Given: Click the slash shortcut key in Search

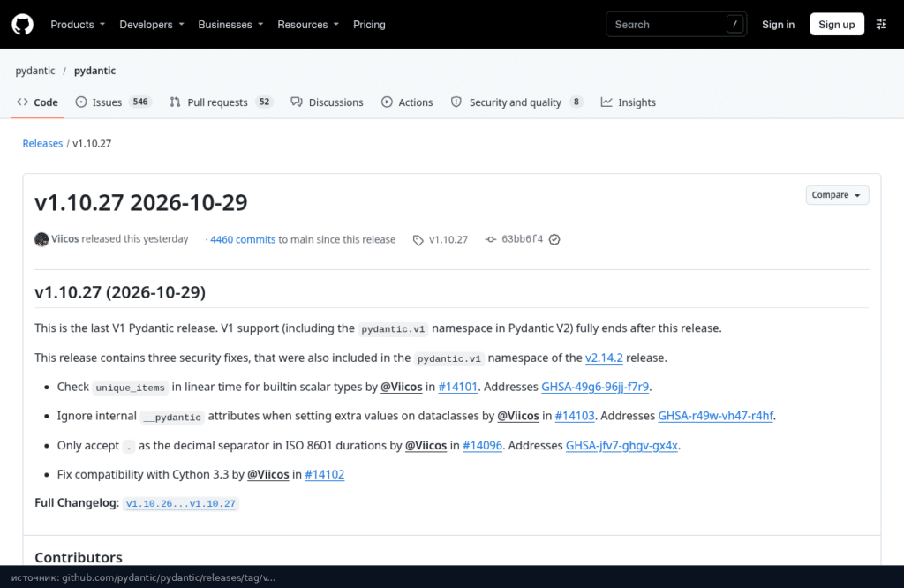Looking at the screenshot, I should click(734, 24).
